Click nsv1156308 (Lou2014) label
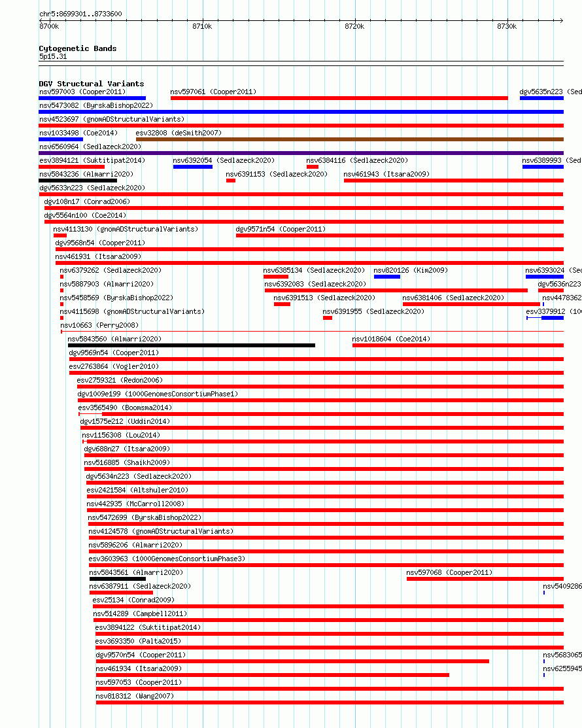 [x=121, y=435]
